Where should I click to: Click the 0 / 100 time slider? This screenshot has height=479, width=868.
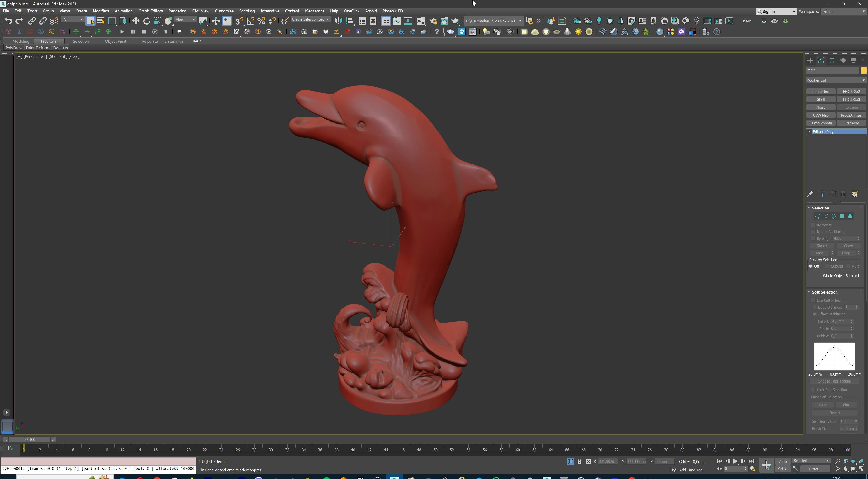pyautogui.click(x=29, y=439)
